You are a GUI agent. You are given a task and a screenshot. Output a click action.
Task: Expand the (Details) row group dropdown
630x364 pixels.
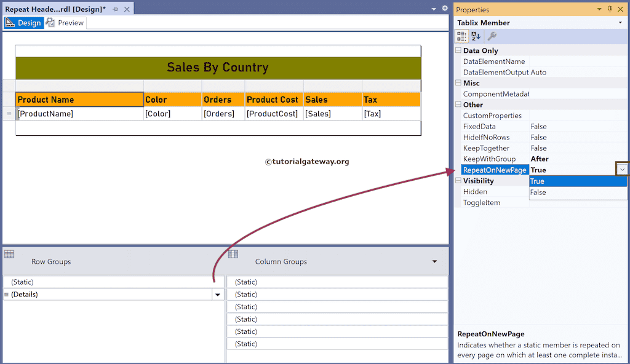click(218, 294)
